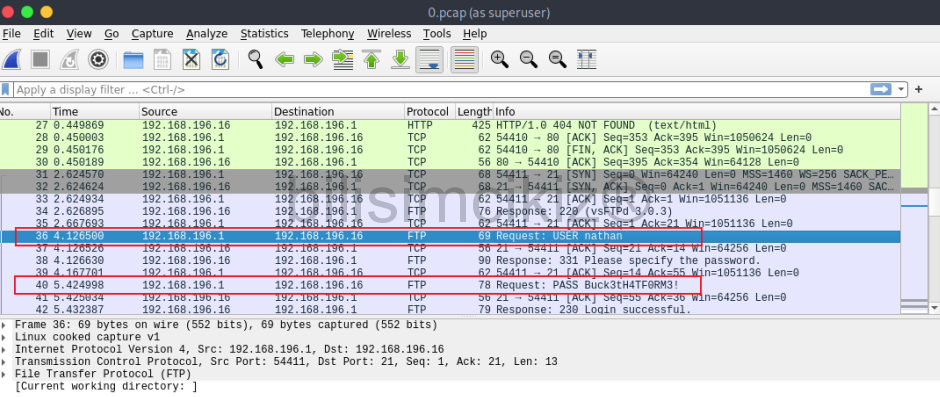Save this capture file

[x=162, y=59]
